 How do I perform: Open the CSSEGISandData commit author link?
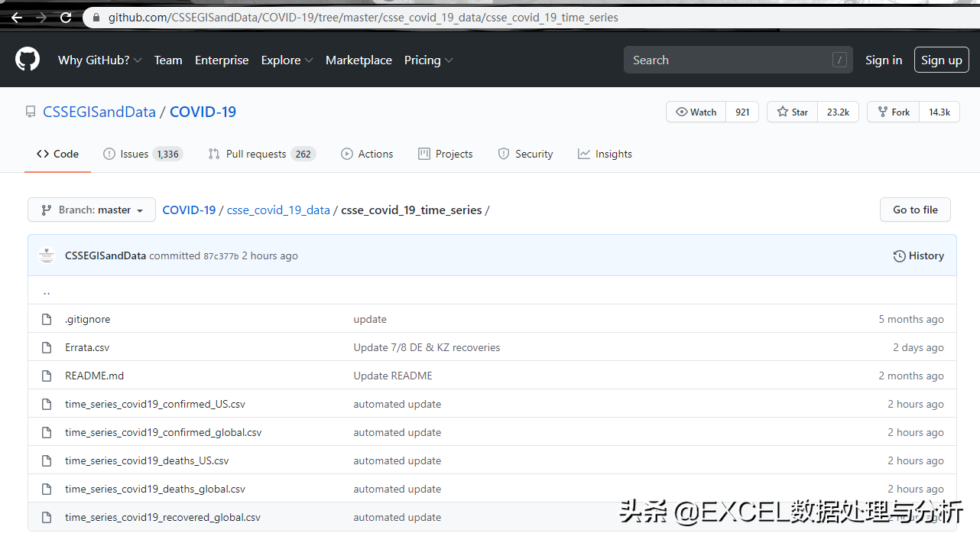pos(105,255)
